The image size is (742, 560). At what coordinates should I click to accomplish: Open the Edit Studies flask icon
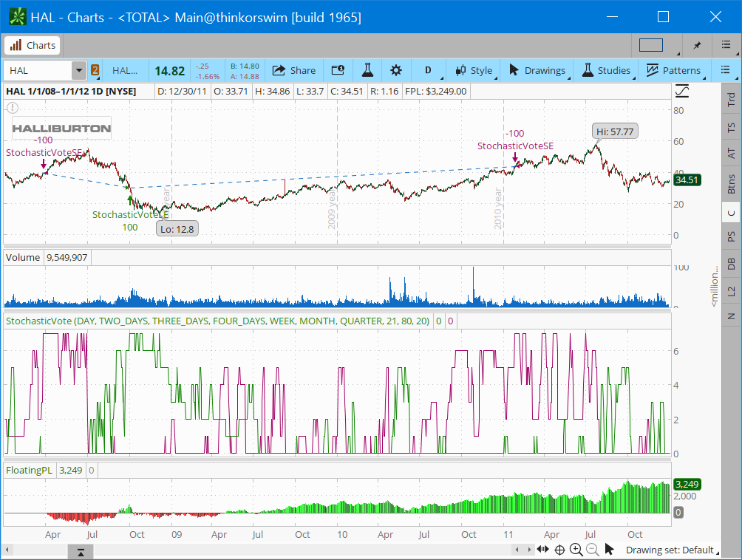pyautogui.click(x=367, y=71)
